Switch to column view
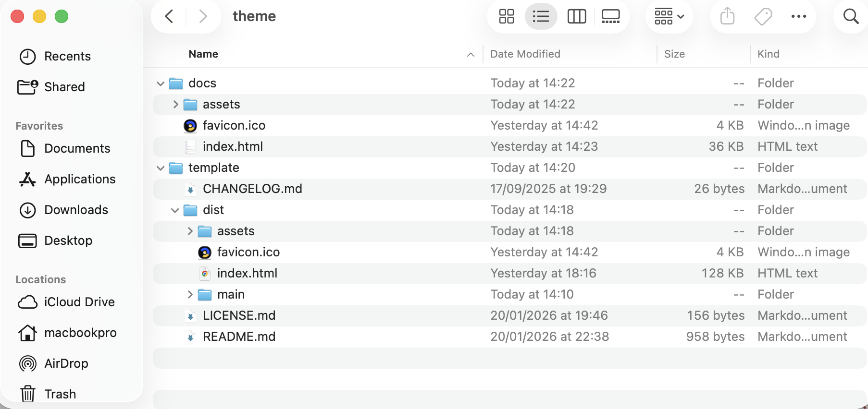 pyautogui.click(x=576, y=16)
